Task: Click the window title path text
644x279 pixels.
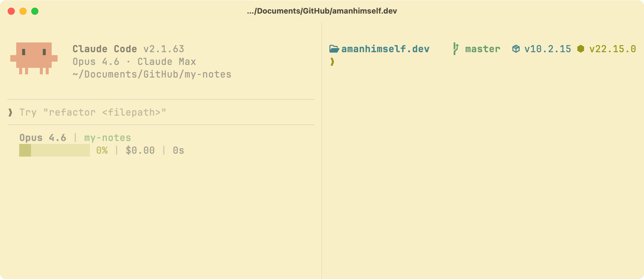Action: click(x=322, y=11)
